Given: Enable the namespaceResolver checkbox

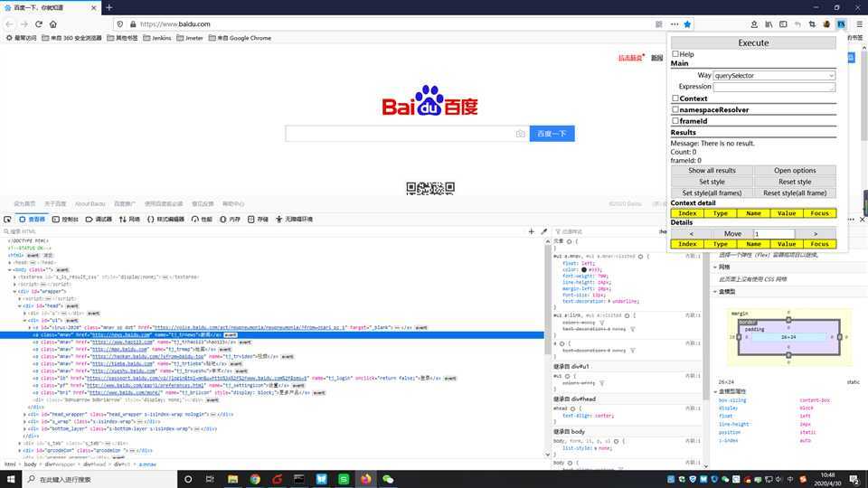Looking at the screenshot, I should point(675,109).
